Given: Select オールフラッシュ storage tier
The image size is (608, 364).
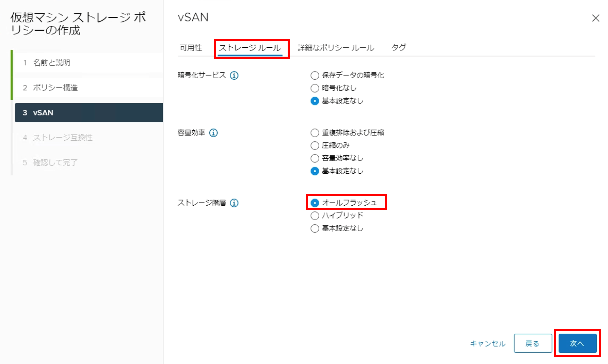Looking at the screenshot, I should [315, 203].
